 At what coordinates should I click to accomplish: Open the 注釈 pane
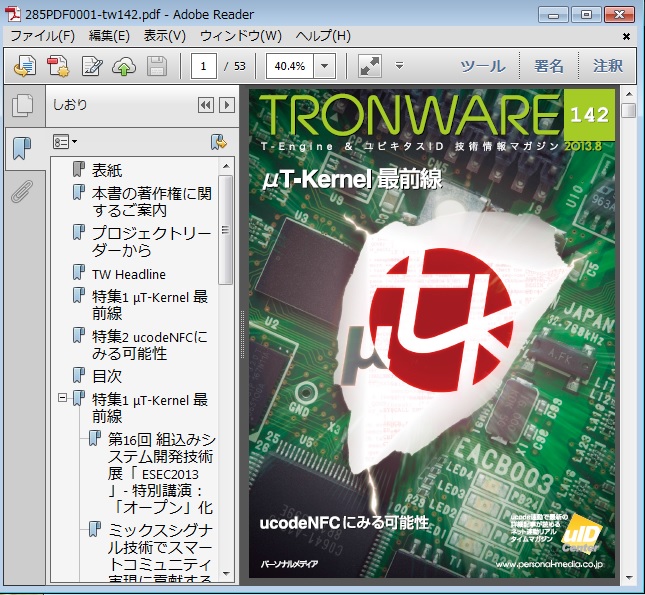[608, 66]
